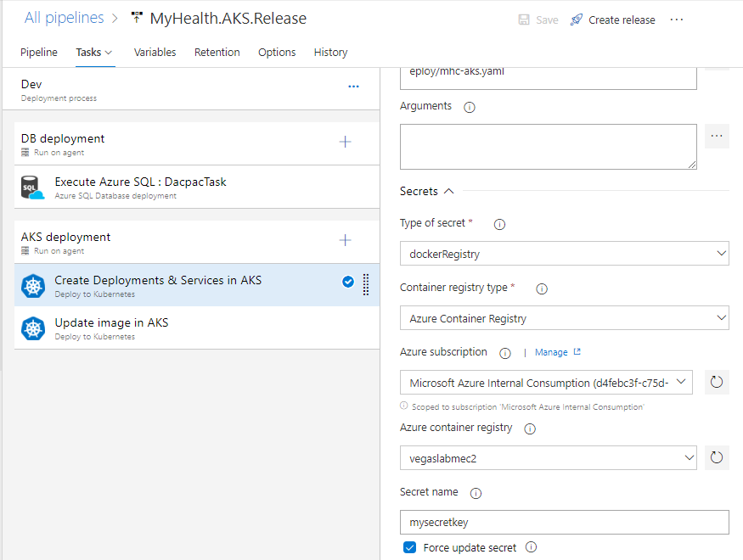
Task: Click Create release button label
Action: [x=622, y=20]
